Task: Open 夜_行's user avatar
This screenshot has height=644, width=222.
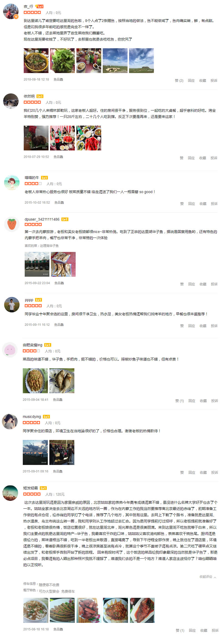Action: point(11,11)
